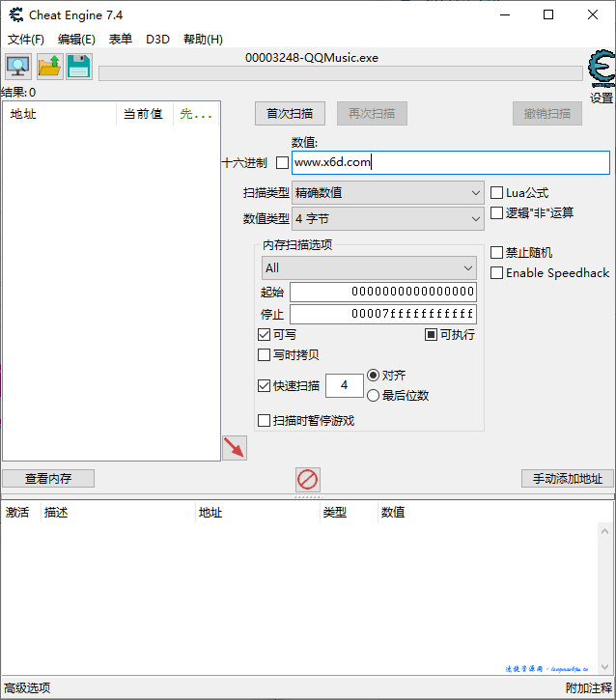Image resolution: width=616 pixels, height=700 pixels.
Task: Uncheck the 可写 checkbox
Action: [264, 334]
